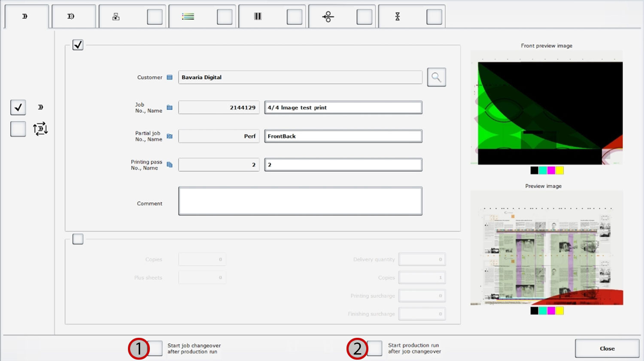Click the Customer notebook icon

[x=169, y=77]
